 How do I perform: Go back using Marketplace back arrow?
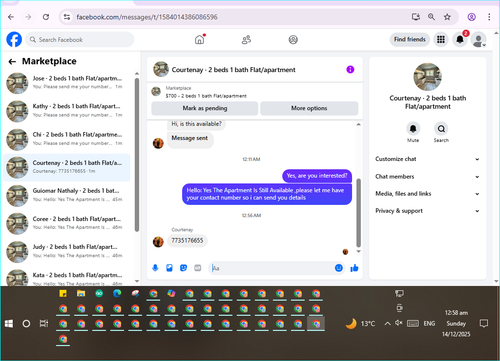[12, 61]
